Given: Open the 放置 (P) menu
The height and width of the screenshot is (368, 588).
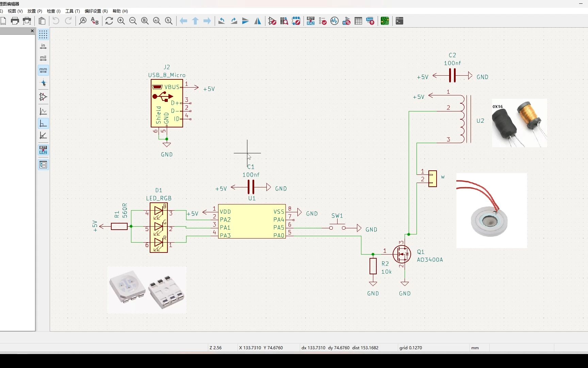Looking at the screenshot, I should coord(35,11).
